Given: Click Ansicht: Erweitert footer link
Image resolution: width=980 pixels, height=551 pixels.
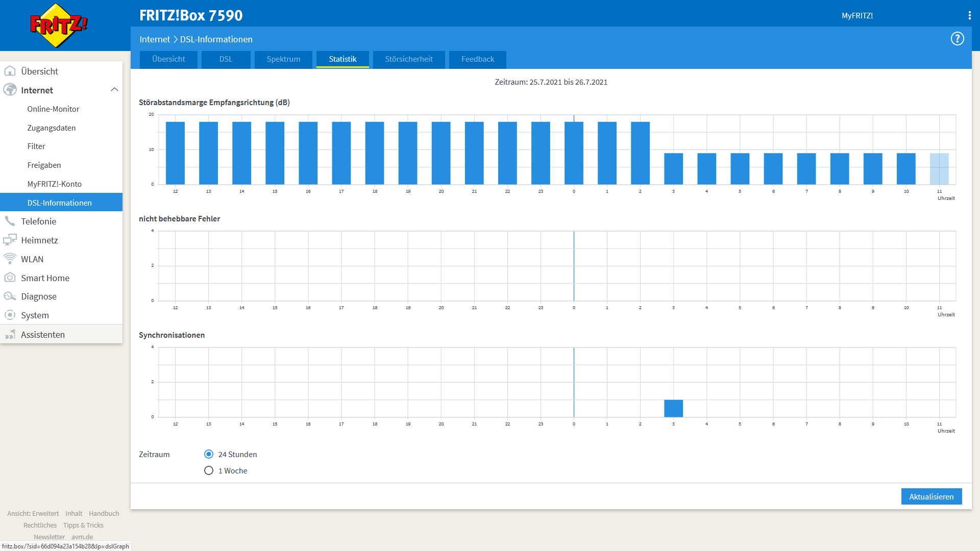Looking at the screenshot, I should pyautogui.click(x=33, y=513).
